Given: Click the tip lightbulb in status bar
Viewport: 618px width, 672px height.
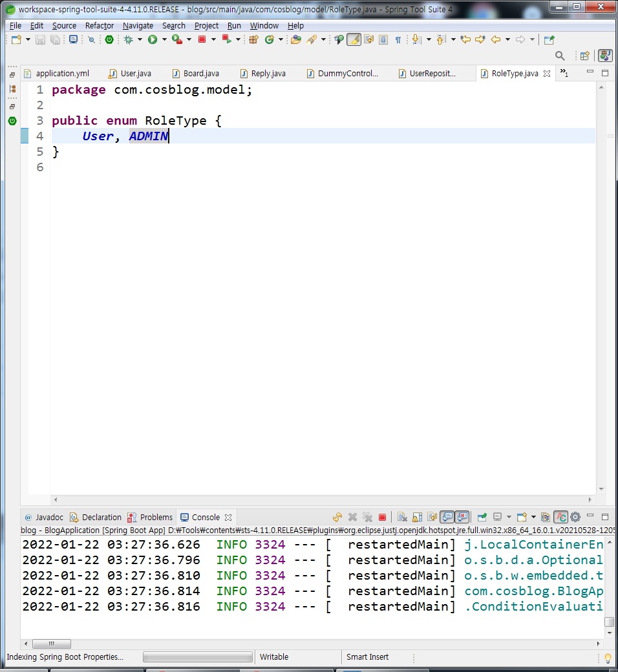Looking at the screenshot, I should [608, 658].
